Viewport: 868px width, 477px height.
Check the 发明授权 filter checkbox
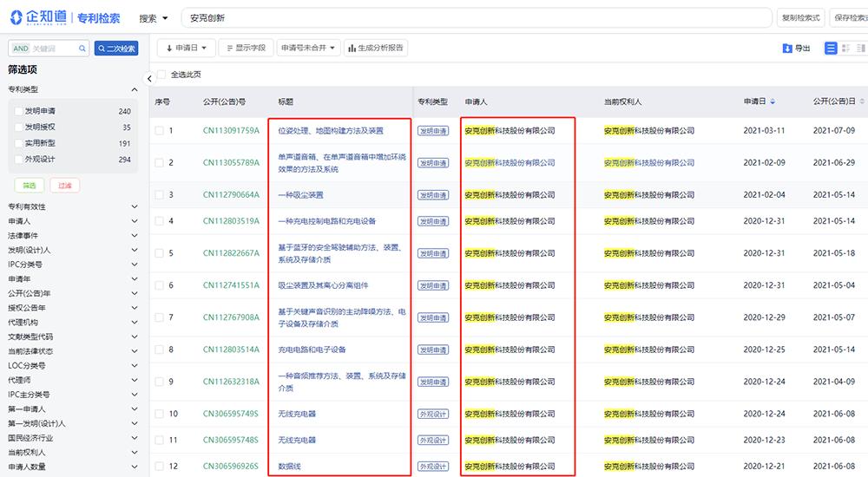click(19, 127)
